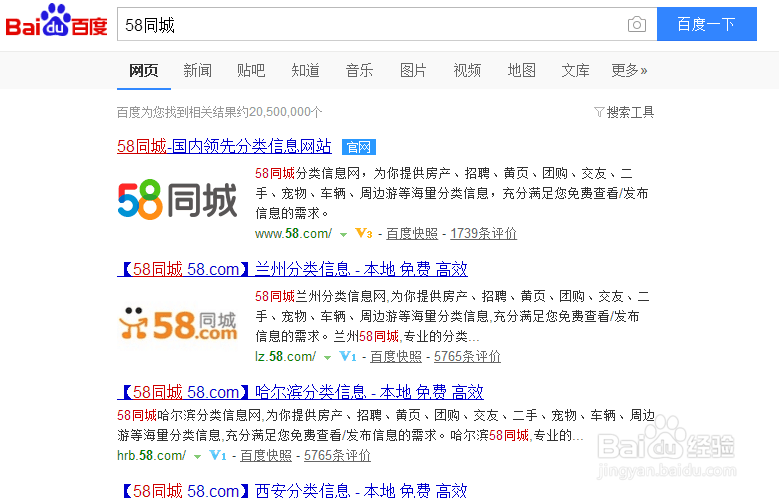Open 哈尔滨分类信息 result link

click(300, 393)
